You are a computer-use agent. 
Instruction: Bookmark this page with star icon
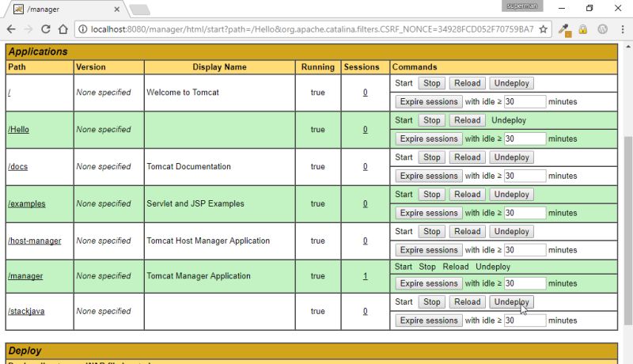tap(544, 29)
